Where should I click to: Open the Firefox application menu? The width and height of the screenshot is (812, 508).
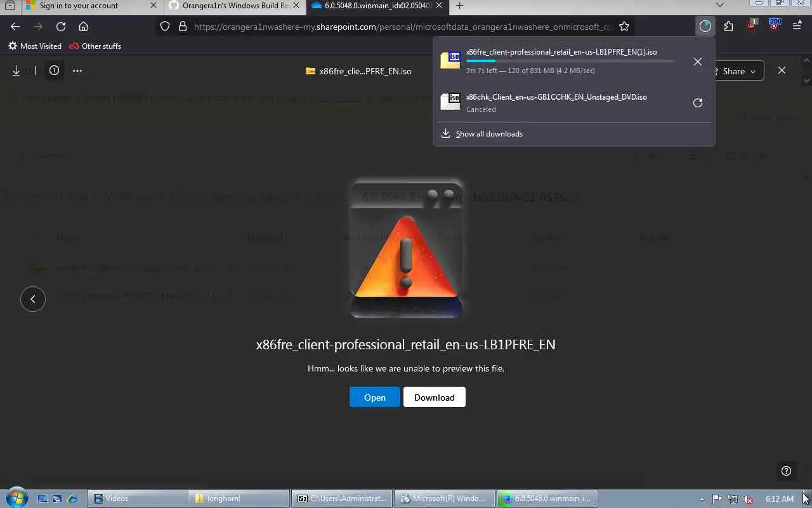[797, 27]
